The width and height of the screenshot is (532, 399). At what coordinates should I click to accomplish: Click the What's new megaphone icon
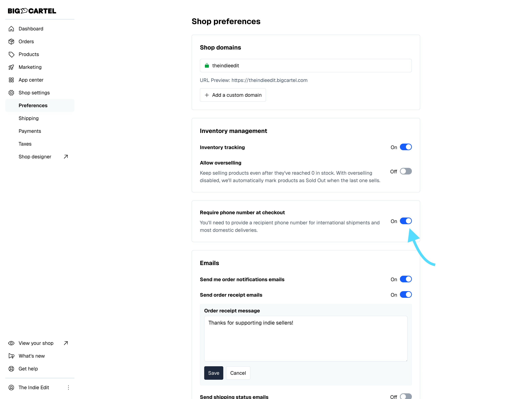[11, 356]
